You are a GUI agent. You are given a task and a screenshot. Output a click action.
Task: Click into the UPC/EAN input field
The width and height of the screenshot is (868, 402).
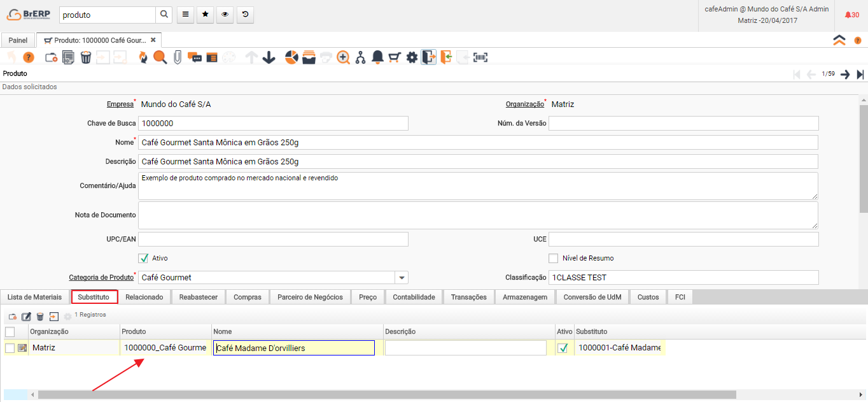point(272,239)
